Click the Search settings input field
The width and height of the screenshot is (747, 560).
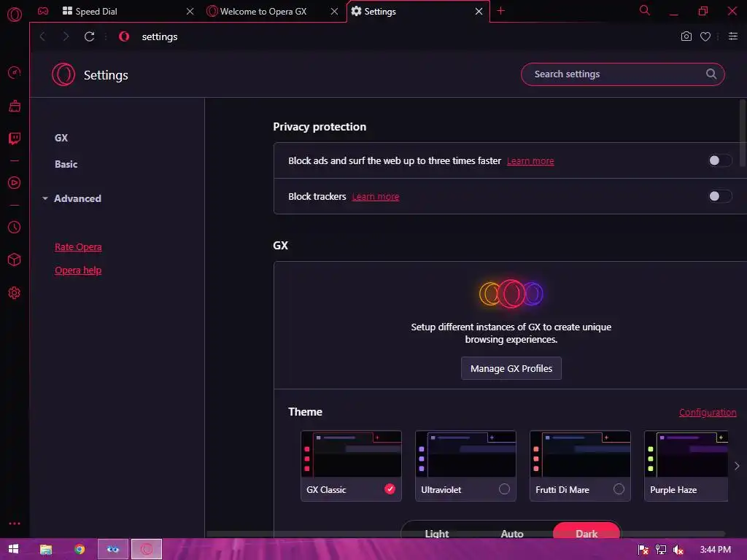[623, 74]
